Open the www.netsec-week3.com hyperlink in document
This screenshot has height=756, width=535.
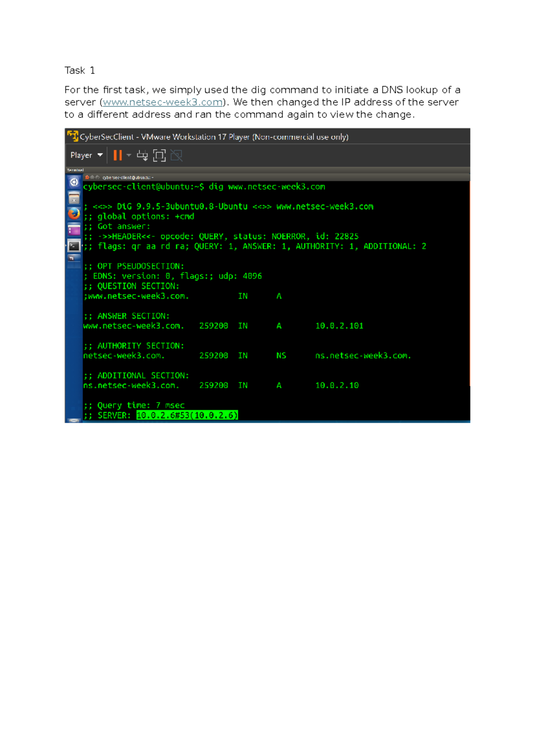pyautogui.click(x=163, y=102)
